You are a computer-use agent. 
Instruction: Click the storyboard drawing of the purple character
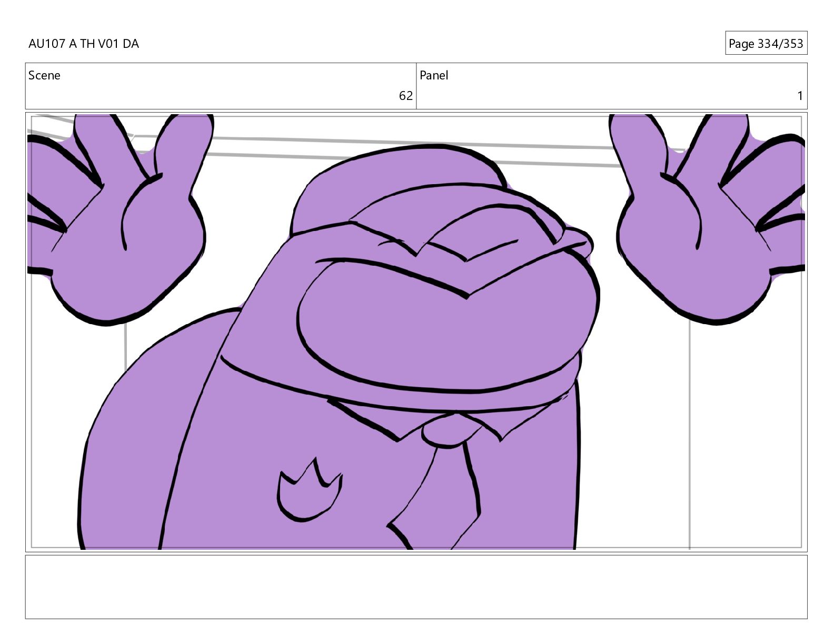[416, 332]
